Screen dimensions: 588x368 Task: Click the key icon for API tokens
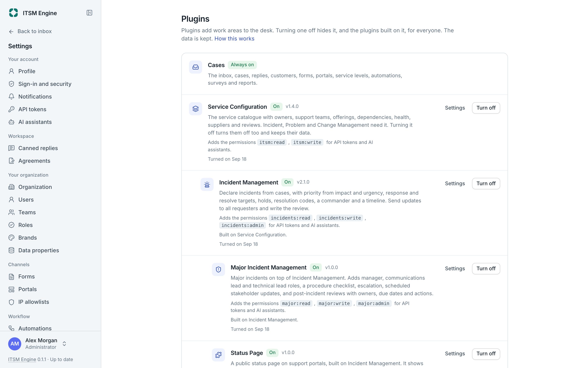click(11, 109)
